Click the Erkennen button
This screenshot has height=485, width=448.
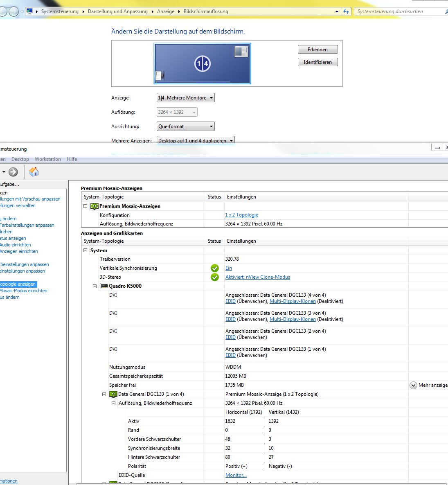click(317, 50)
